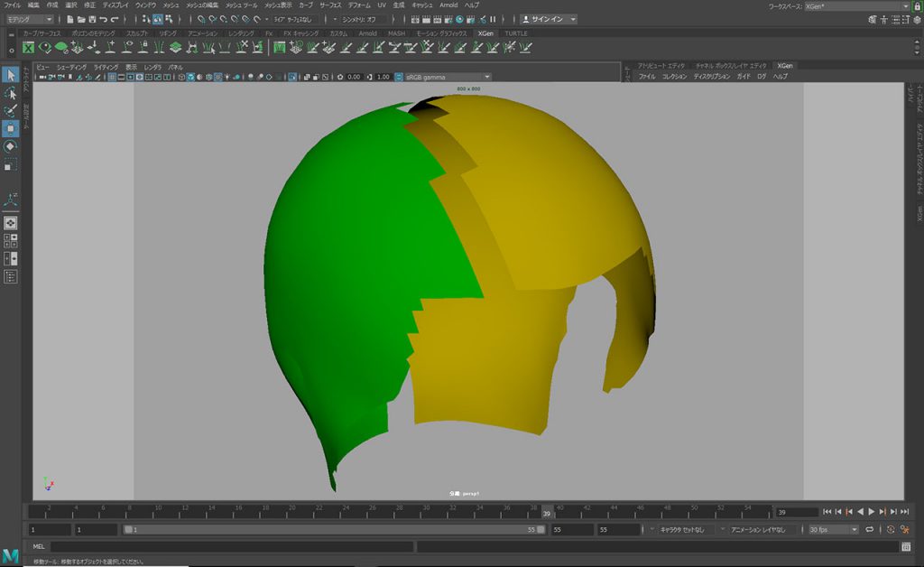This screenshot has height=567, width=924.
Task: Open the sRGB gamma color space dropdown
Action: tap(447, 77)
